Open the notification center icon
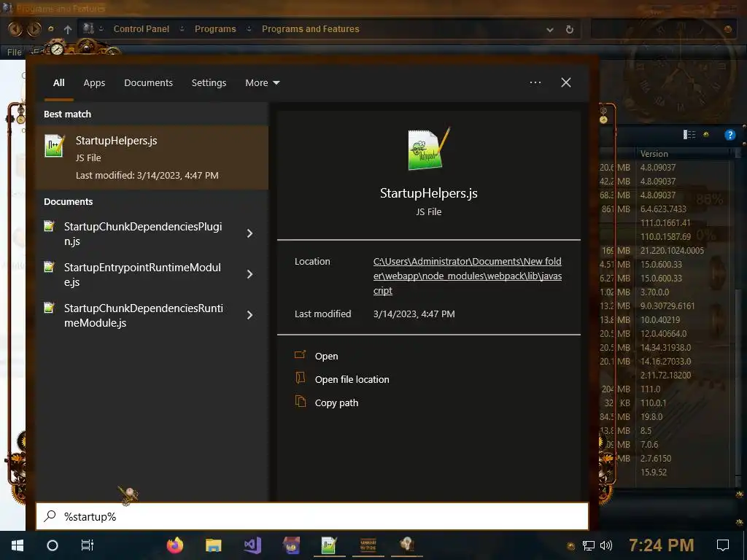This screenshot has height=560, width=747. coord(723,545)
